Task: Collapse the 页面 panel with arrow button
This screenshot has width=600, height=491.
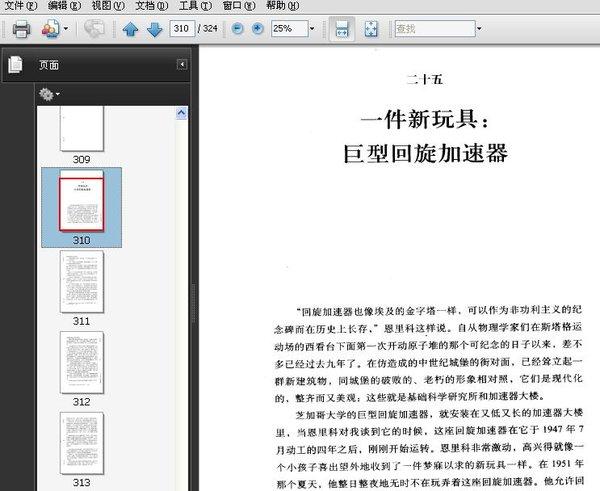Action: [x=182, y=64]
